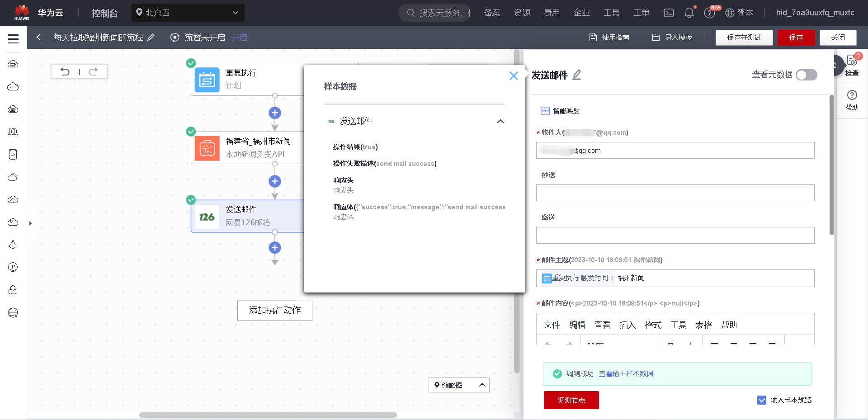Open 使用指南 guide
868x420 pixels.
click(x=609, y=38)
